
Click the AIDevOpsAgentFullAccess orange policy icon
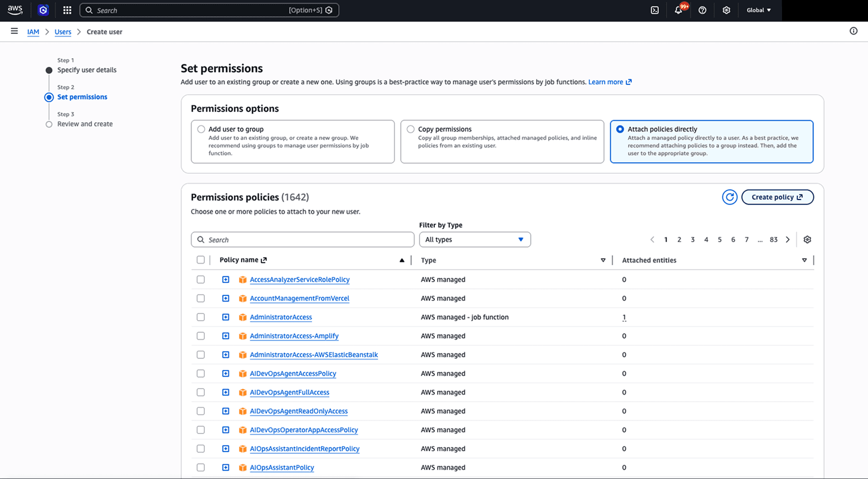click(243, 392)
